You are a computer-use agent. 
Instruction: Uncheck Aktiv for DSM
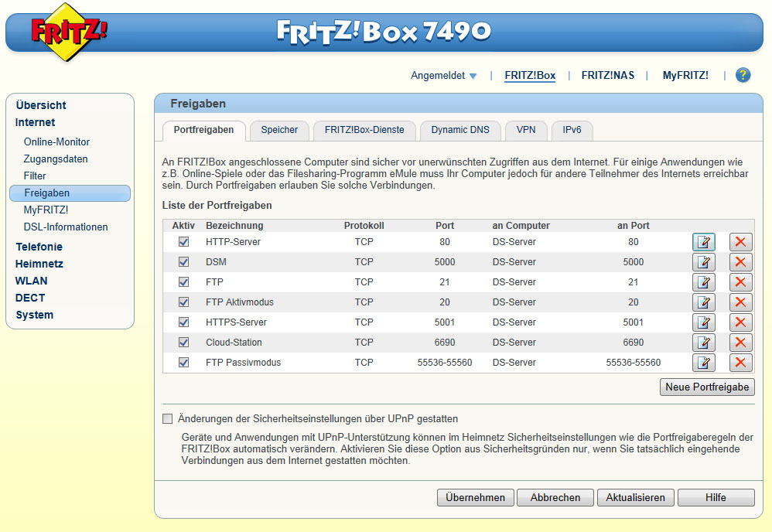point(183,262)
